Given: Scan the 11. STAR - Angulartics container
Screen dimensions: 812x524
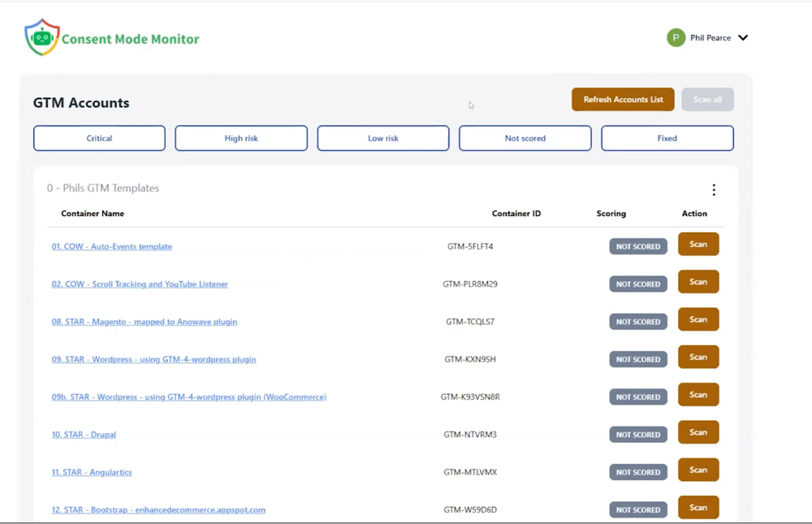Looking at the screenshot, I should point(698,470).
